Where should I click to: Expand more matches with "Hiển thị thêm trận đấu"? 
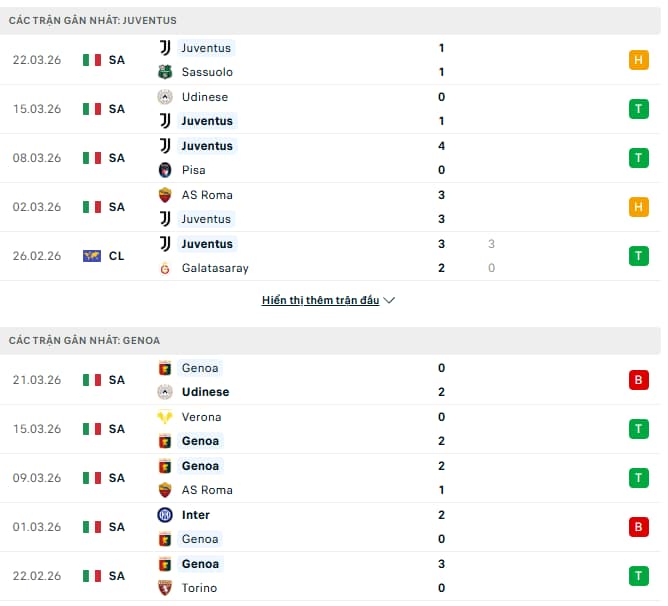329,300
